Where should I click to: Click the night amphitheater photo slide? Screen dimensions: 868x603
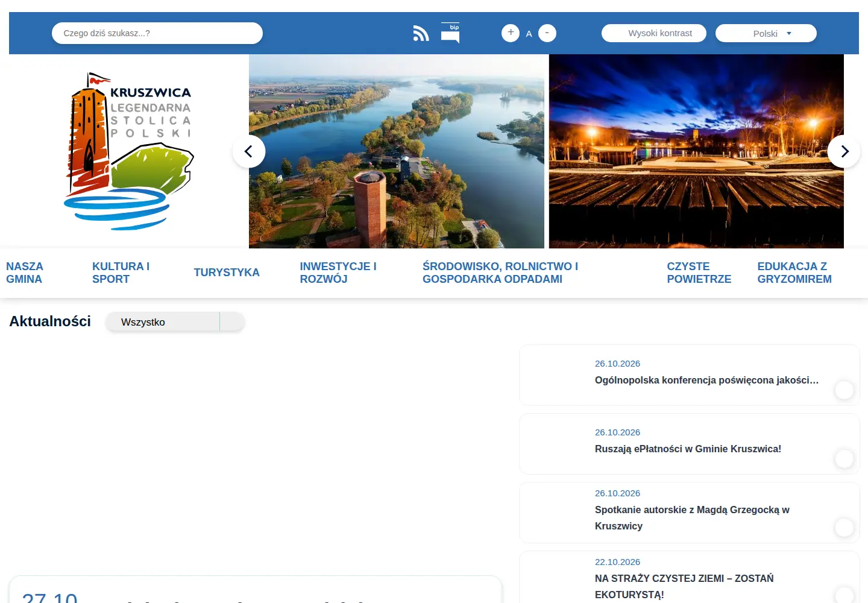click(696, 151)
